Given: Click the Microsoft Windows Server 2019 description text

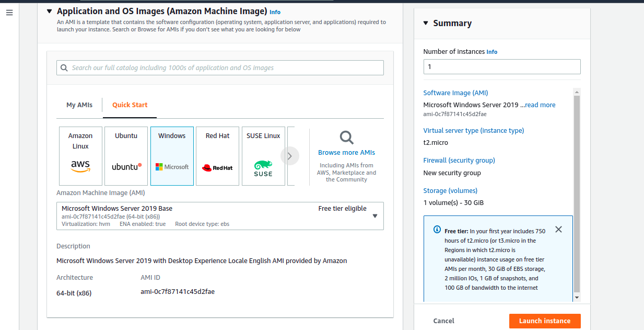Looking at the screenshot, I should (202, 261).
